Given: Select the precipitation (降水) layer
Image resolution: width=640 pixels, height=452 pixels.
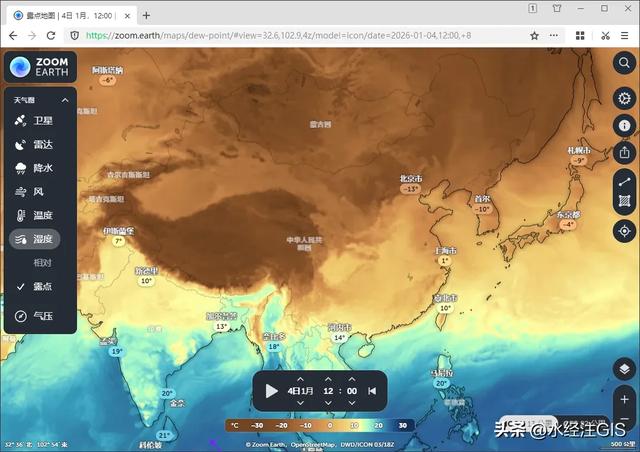Looking at the screenshot, I should 34,168.
